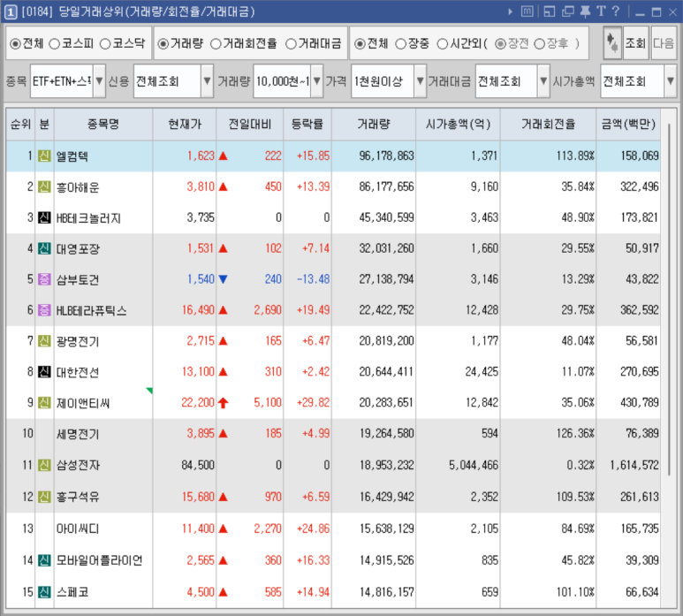The height and width of the screenshot is (616, 683).
Task: Select the 거래회전율 radio button
Action: click(216, 43)
